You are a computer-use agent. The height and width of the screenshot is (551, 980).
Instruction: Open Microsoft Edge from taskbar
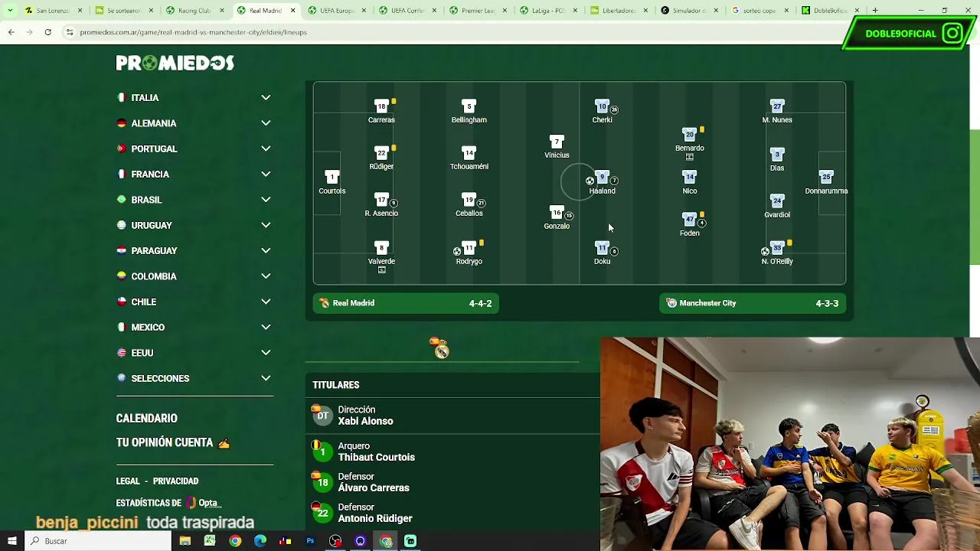(x=260, y=541)
